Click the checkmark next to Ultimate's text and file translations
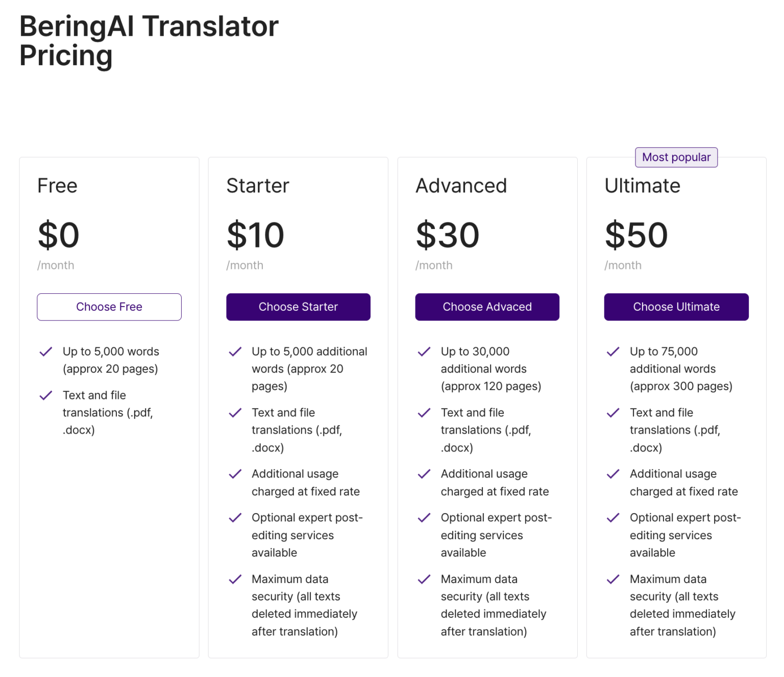Viewport: 784px width, 677px height. point(612,413)
